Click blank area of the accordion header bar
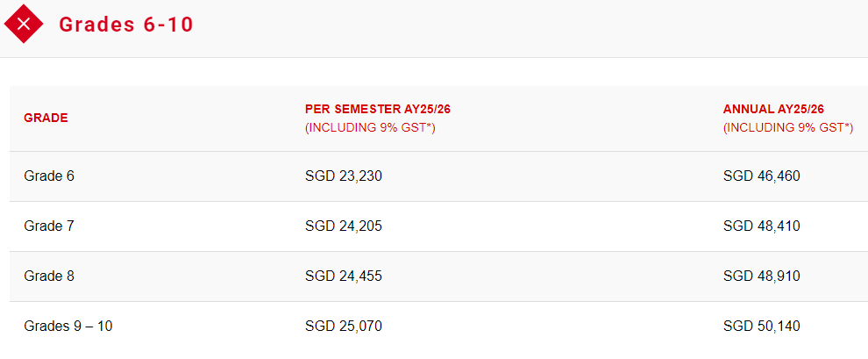The height and width of the screenshot is (359, 868). (526, 26)
